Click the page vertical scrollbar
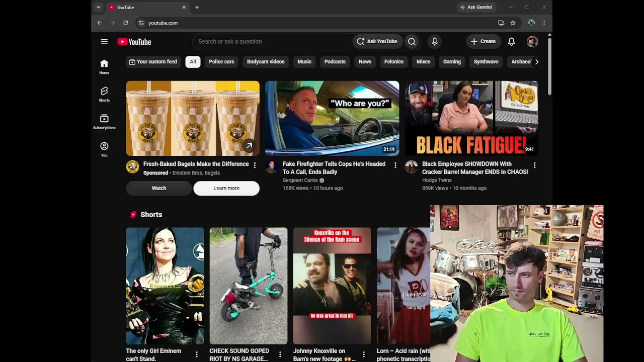 coord(549,65)
